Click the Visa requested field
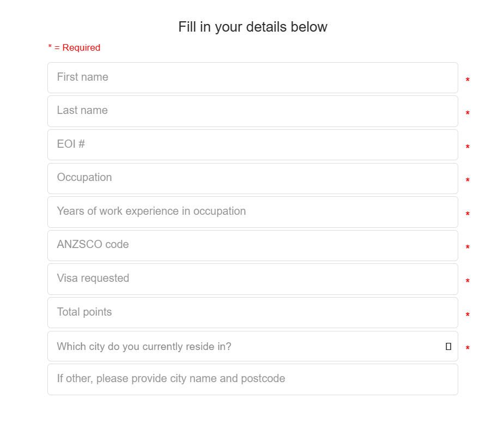The image size is (504, 447). [x=252, y=279]
